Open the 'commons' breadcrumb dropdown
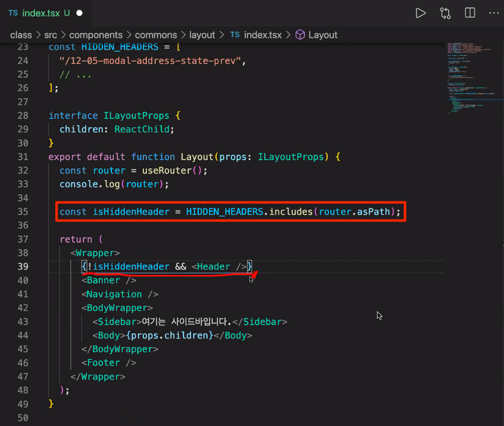Viewport: 504px width, 426px height. tap(156, 35)
